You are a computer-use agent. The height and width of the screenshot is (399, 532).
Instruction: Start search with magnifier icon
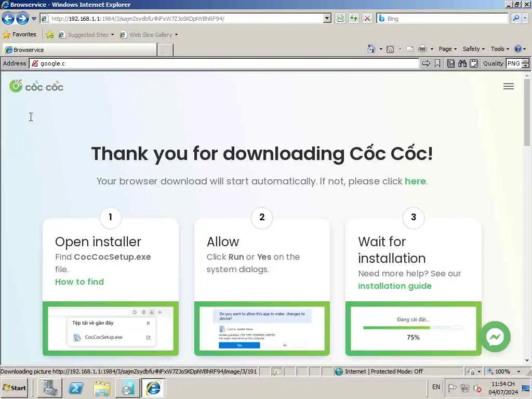[516, 18]
